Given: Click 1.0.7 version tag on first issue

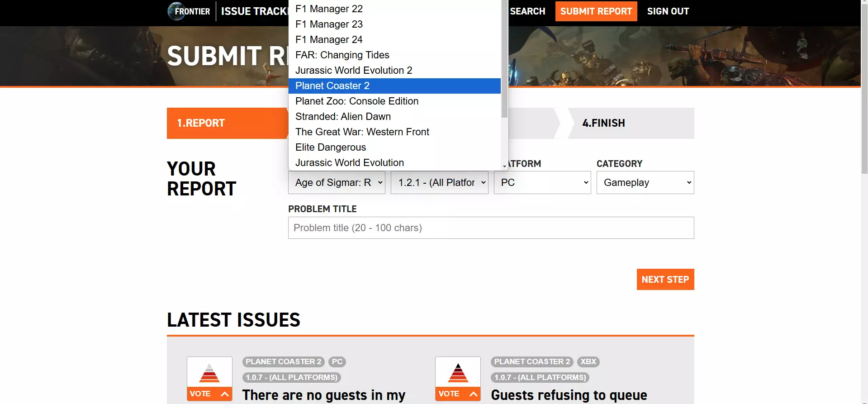Looking at the screenshot, I should coord(292,377).
